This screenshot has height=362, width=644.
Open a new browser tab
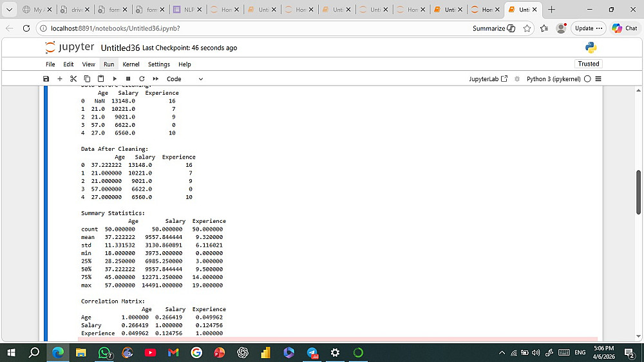[551, 10]
